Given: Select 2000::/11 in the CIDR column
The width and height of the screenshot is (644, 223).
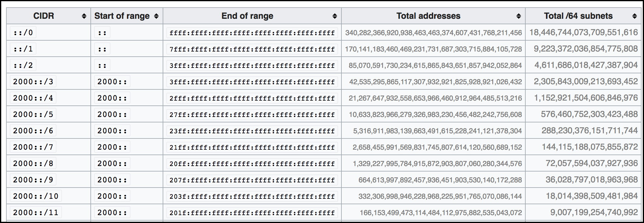Looking at the screenshot, I should point(36,212).
